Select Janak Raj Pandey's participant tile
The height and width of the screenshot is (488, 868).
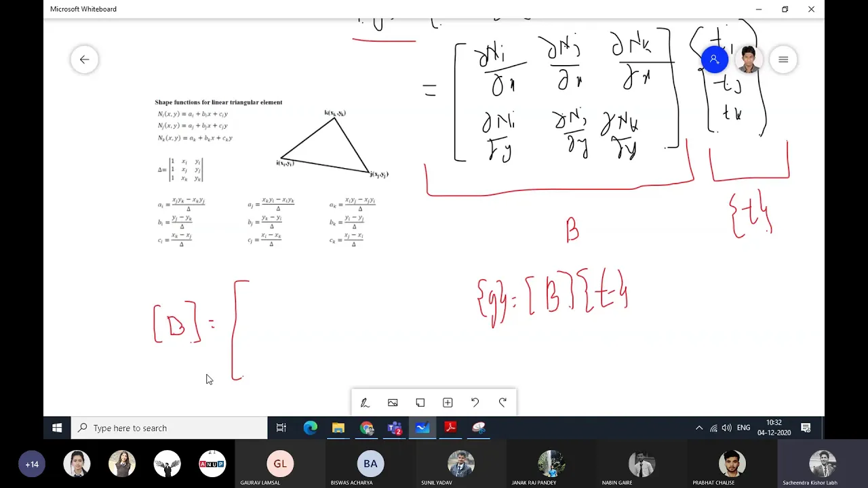(551, 464)
